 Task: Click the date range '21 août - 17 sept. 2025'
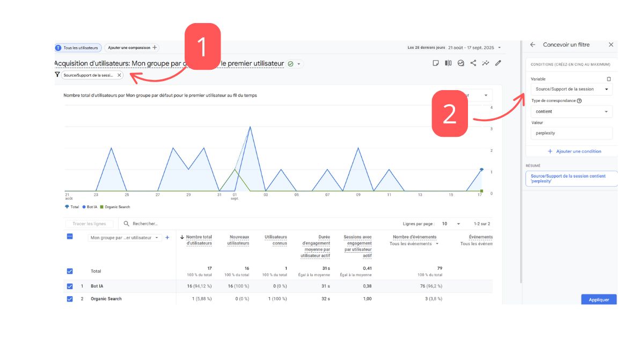[x=471, y=48]
